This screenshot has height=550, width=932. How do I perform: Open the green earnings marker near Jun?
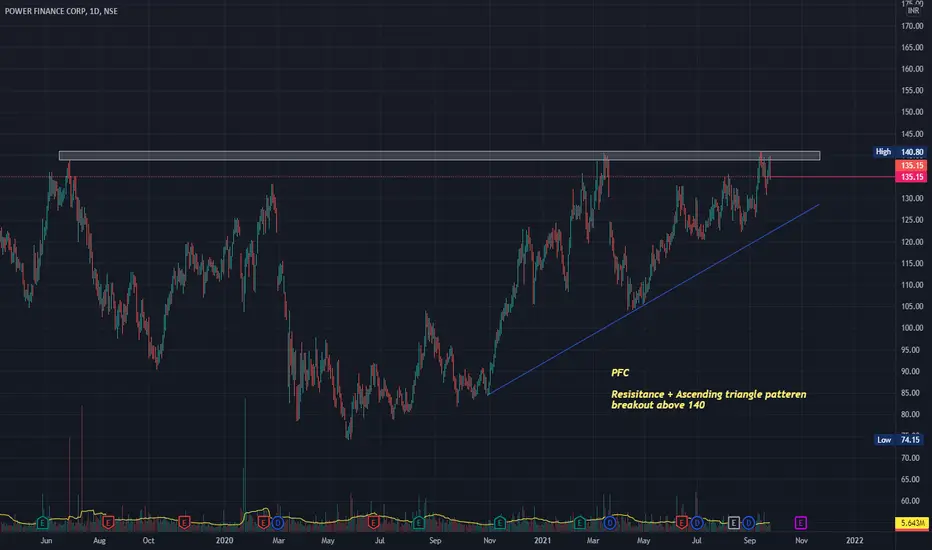point(42,523)
